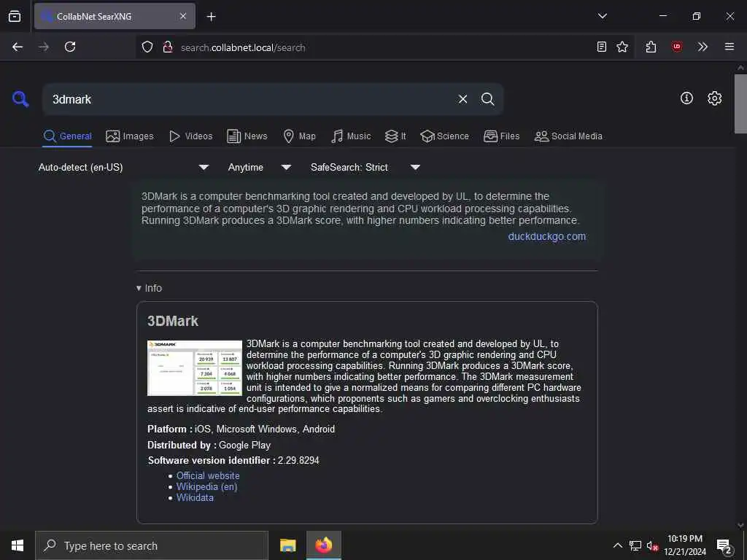747x560 pixels.
Task: Bookmark this page with star
Action: [x=622, y=47]
